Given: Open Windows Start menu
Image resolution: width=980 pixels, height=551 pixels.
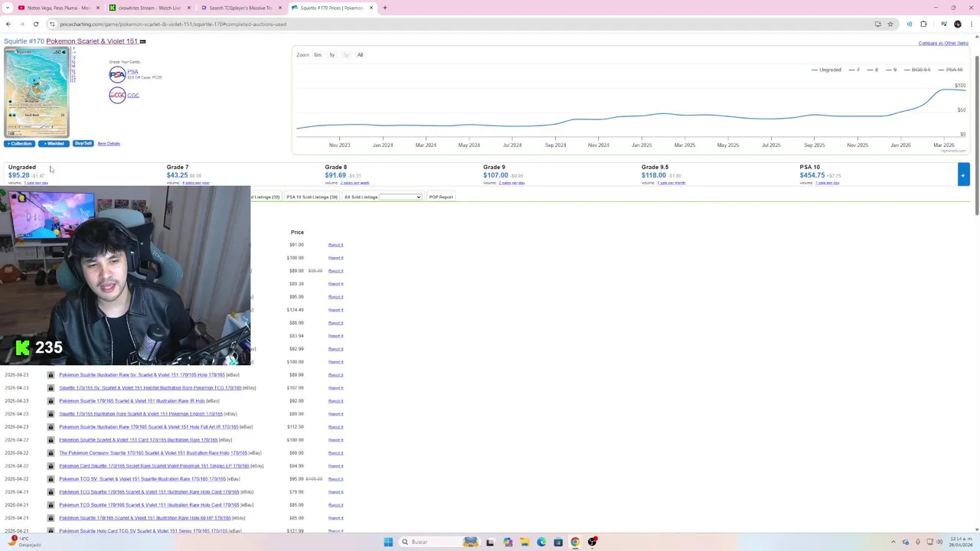Looking at the screenshot, I should (388, 542).
